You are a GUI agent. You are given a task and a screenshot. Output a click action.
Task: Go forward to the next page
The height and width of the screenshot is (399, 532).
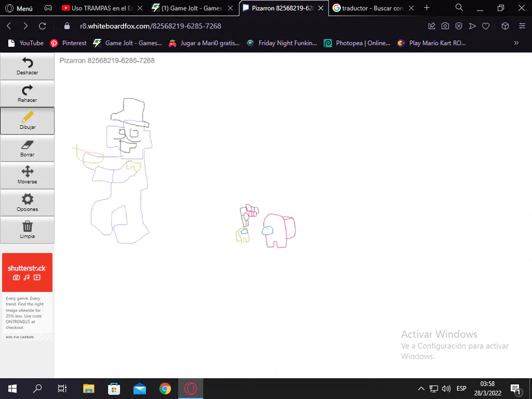[25, 26]
